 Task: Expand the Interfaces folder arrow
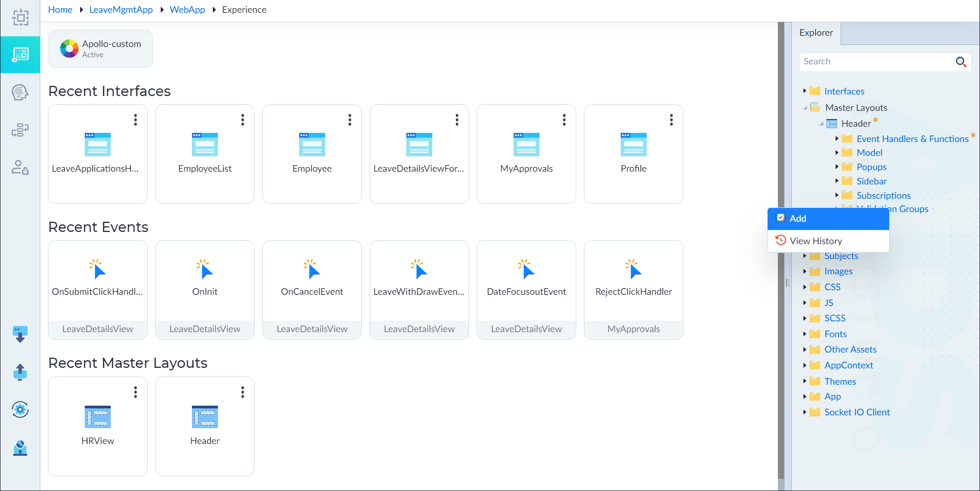(x=804, y=91)
